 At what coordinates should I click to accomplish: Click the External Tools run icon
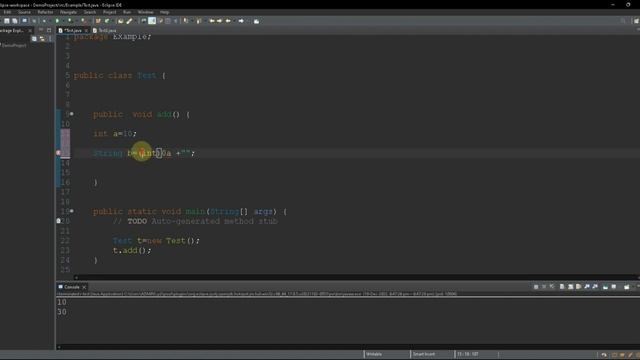83,21
